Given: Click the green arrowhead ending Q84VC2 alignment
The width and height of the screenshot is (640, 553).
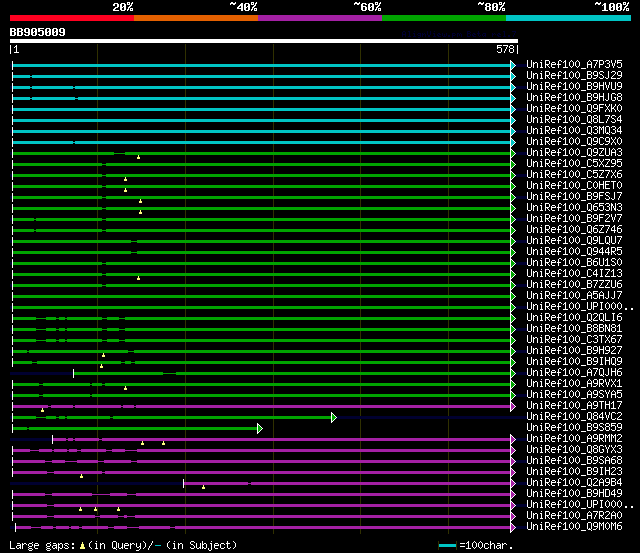Looking at the screenshot, I should coord(334,418).
